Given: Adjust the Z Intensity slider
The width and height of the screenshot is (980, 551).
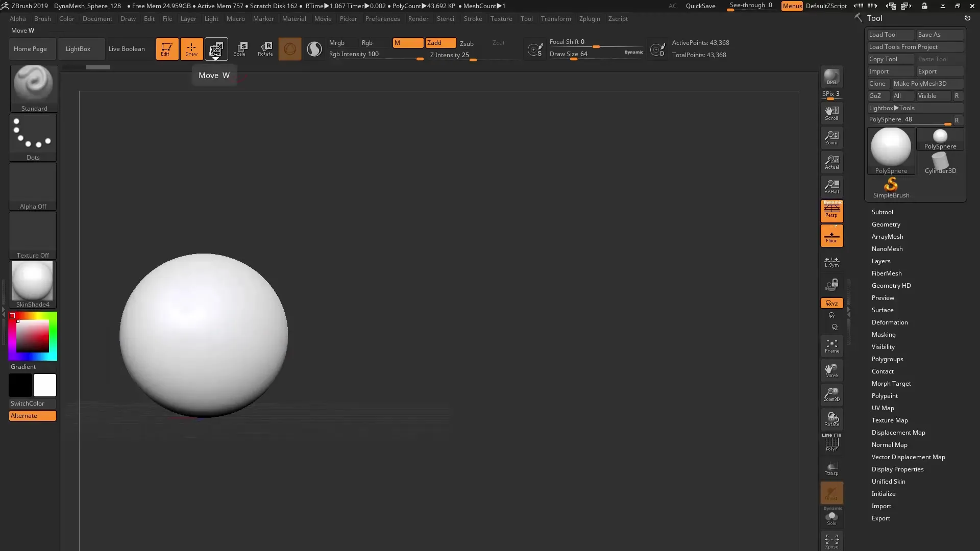Looking at the screenshot, I should coord(474,56).
